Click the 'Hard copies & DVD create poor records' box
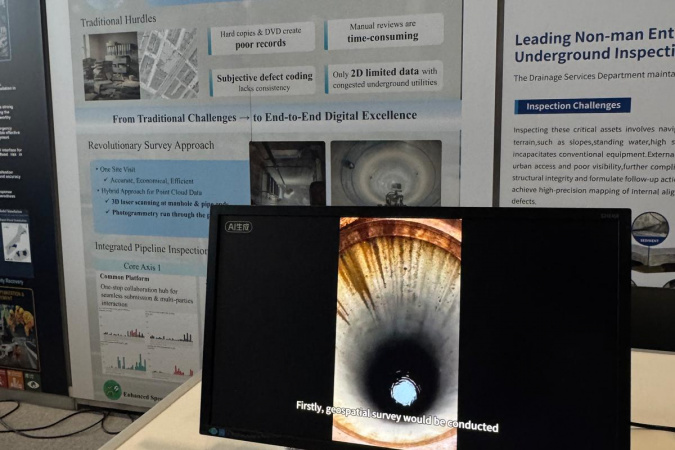 click(x=261, y=38)
